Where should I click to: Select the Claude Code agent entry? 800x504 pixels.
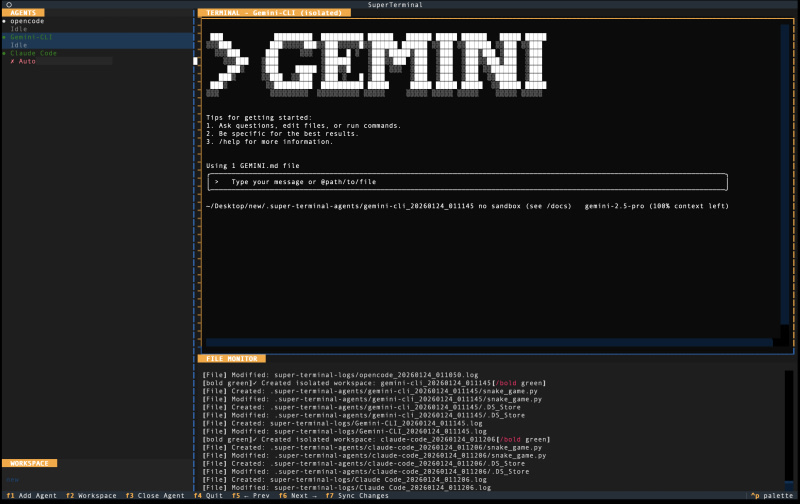34,53
